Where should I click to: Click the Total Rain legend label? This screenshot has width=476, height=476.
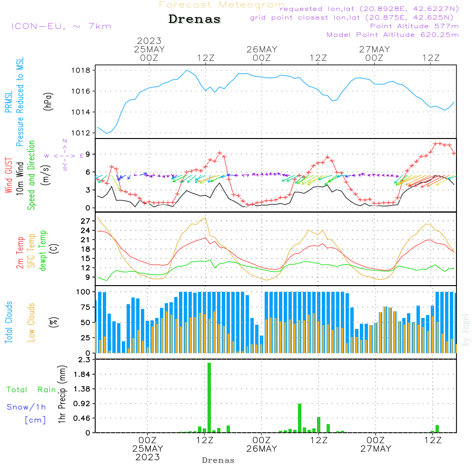[31, 390]
